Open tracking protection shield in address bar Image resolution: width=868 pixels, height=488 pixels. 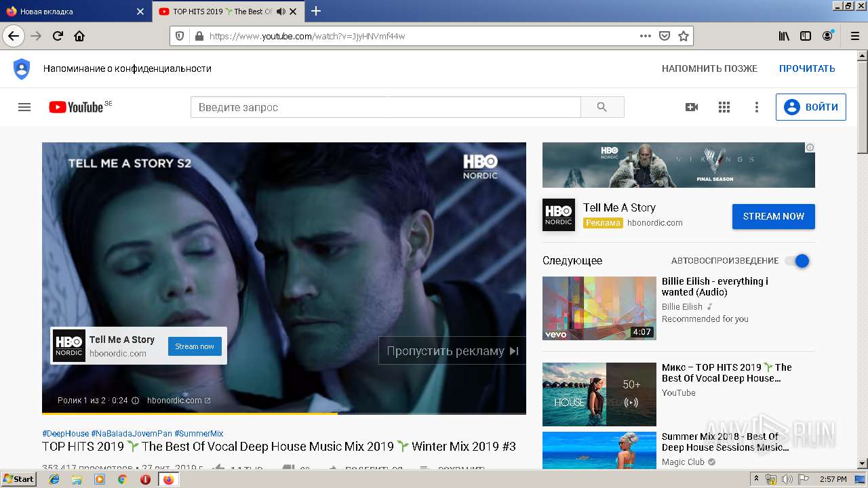pos(180,36)
